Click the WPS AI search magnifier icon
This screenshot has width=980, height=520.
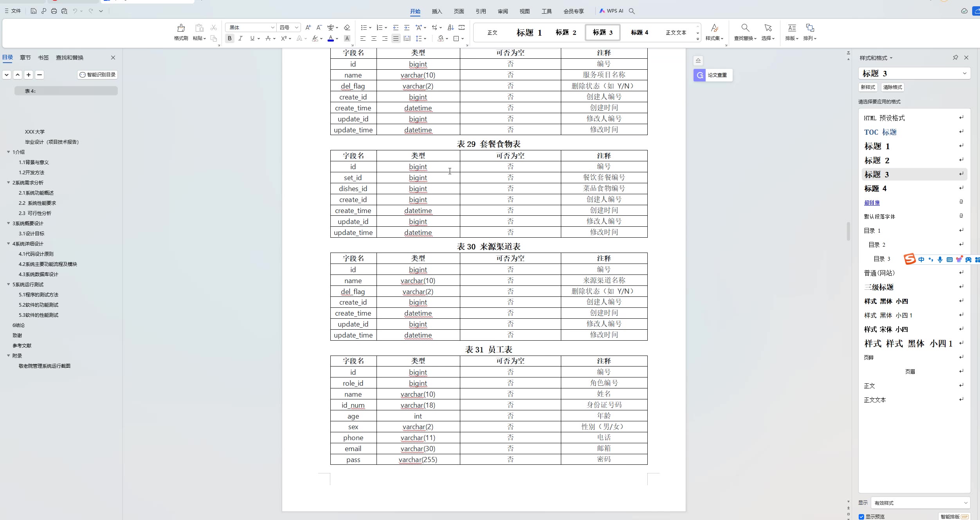pos(632,11)
